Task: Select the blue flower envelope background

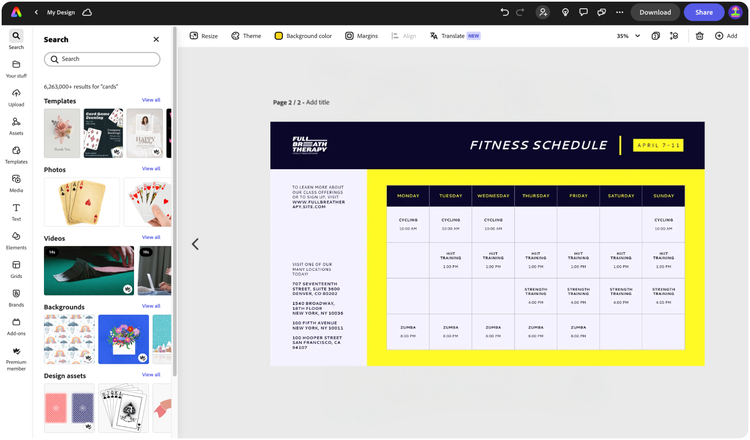Action: point(123,339)
